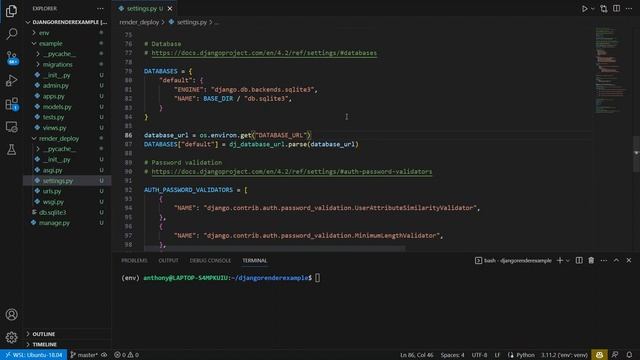The height and width of the screenshot is (360, 640).
Task: Maximize the panel size chevron
Action: [616, 260]
